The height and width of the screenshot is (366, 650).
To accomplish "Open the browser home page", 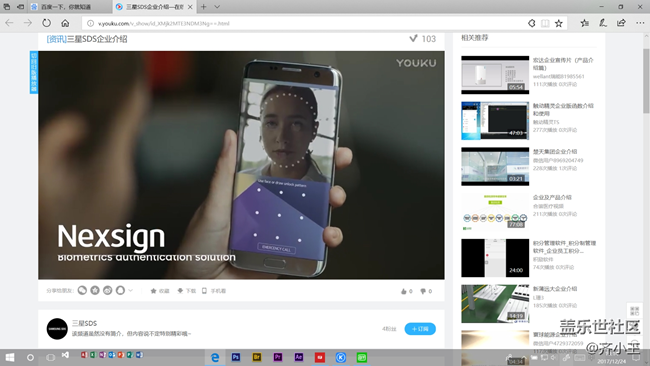I will [x=65, y=23].
